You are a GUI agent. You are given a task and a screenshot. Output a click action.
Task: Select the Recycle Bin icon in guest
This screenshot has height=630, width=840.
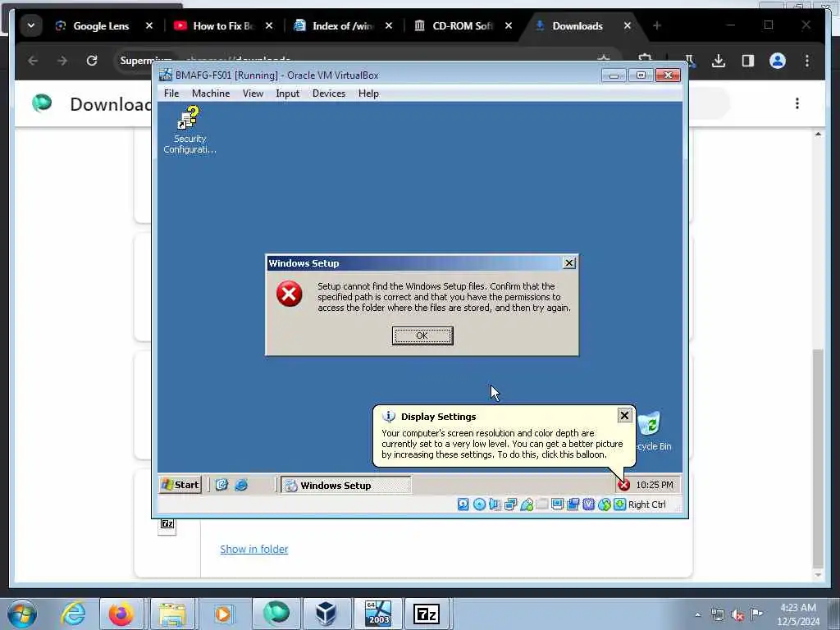(x=652, y=431)
